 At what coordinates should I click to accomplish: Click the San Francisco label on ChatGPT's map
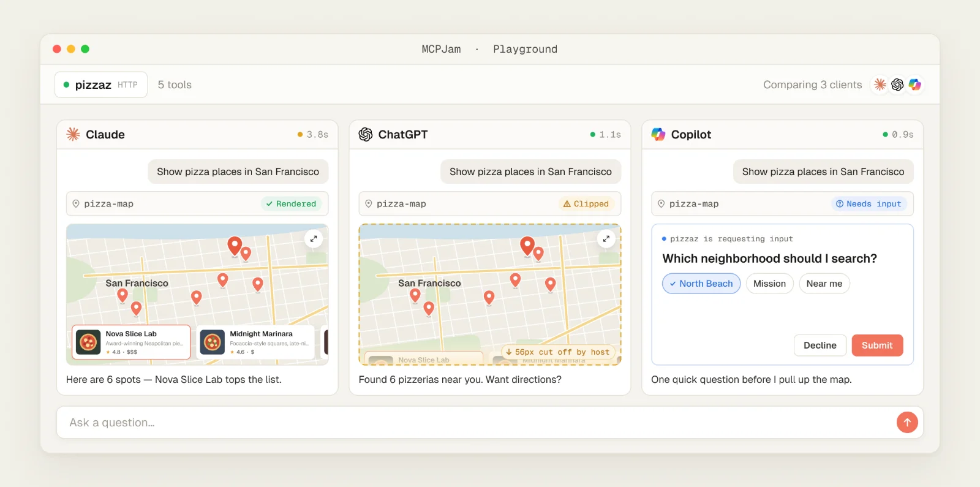429,283
